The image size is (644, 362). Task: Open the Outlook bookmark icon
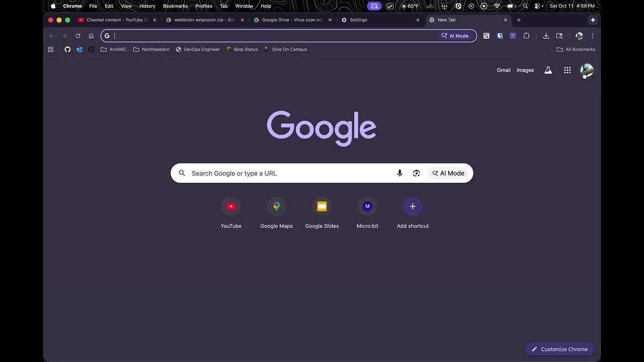79,49
